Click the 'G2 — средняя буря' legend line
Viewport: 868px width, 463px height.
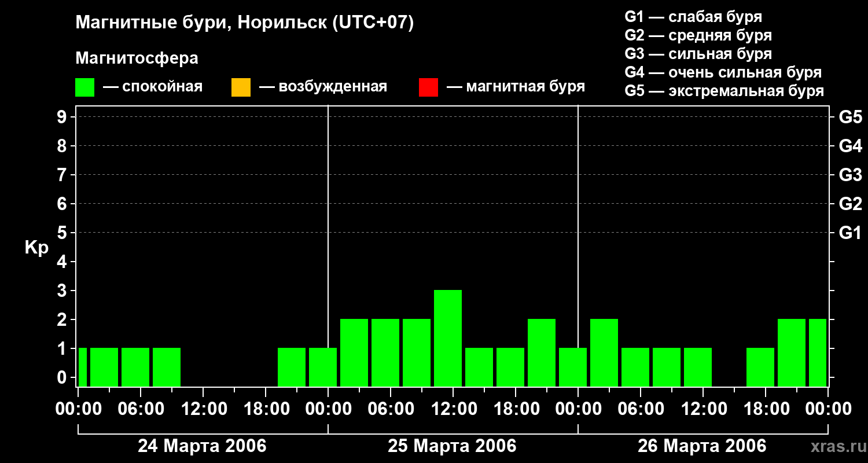pos(698,35)
